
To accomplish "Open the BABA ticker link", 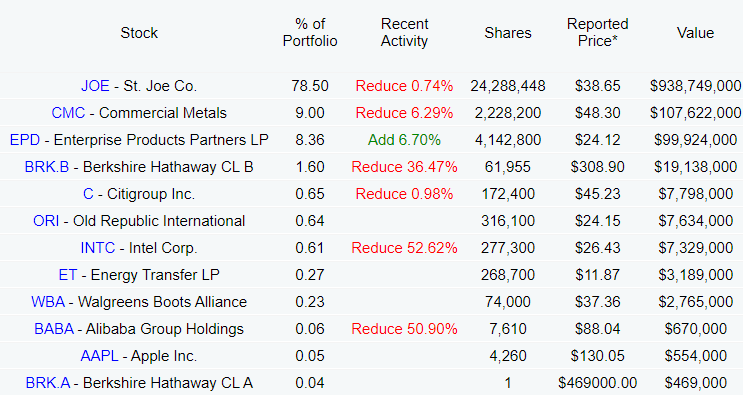I will click(x=54, y=329).
